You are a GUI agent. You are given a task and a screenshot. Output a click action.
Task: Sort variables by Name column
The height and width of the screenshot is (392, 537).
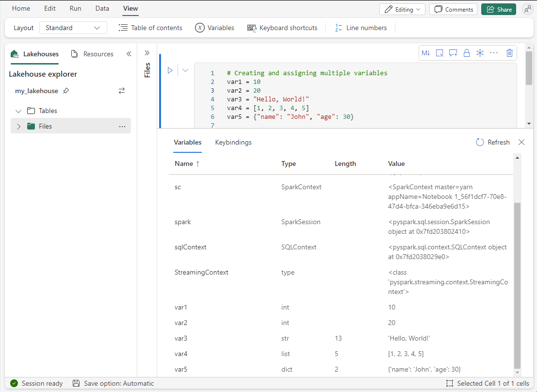point(186,163)
